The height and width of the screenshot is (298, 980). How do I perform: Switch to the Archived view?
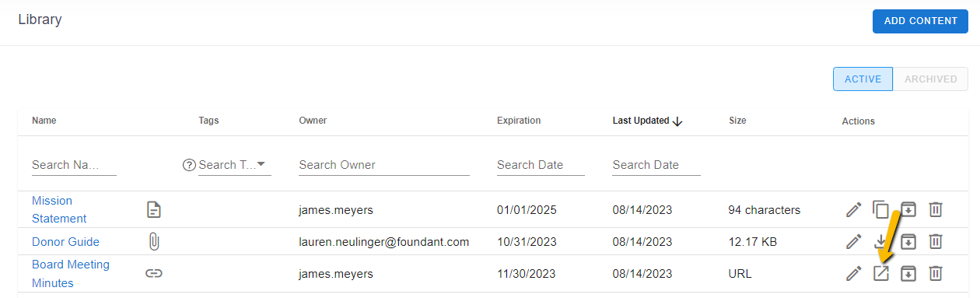point(930,79)
